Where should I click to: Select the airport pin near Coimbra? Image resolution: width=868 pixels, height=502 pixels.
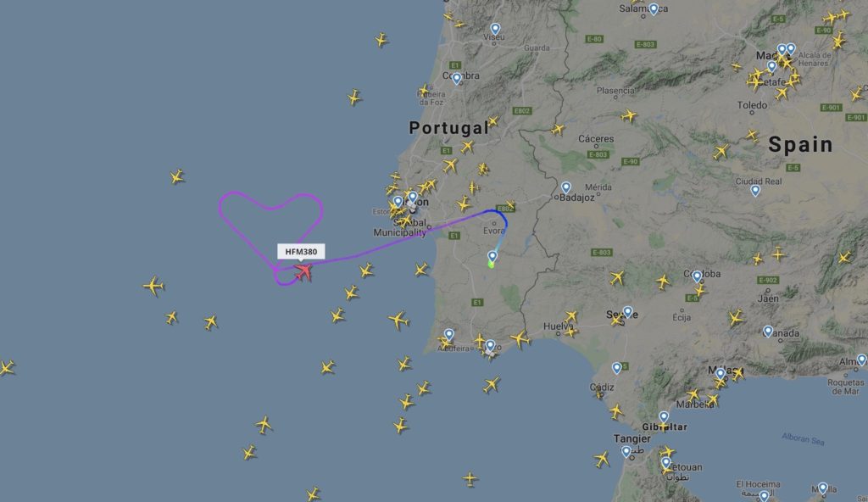point(457,79)
